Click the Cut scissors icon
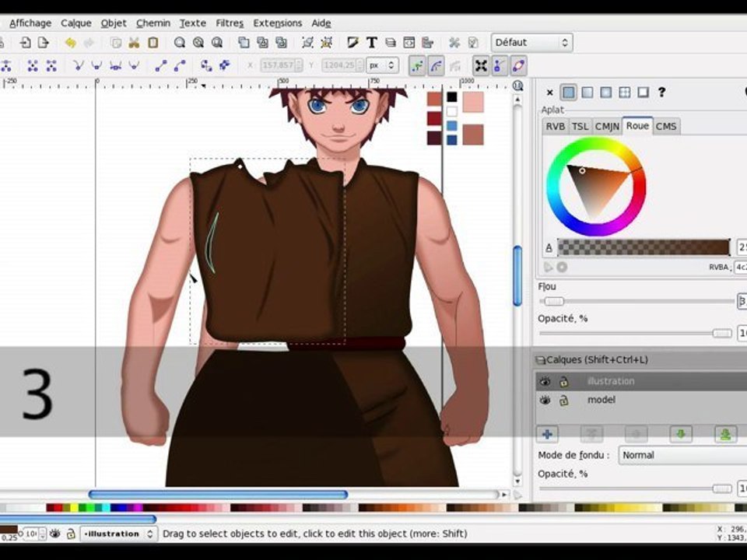This screenshot has height=560, width=747. pos(134,43)
